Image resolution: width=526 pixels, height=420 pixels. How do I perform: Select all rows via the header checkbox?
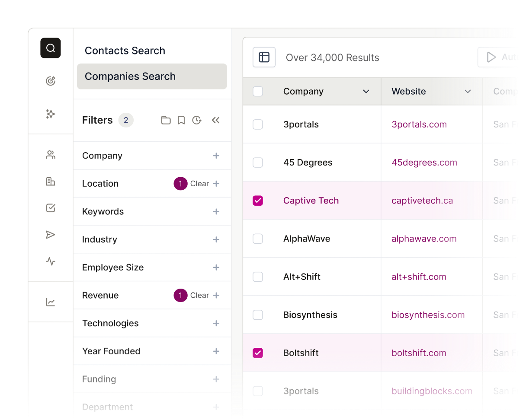[x=258, y=91]
